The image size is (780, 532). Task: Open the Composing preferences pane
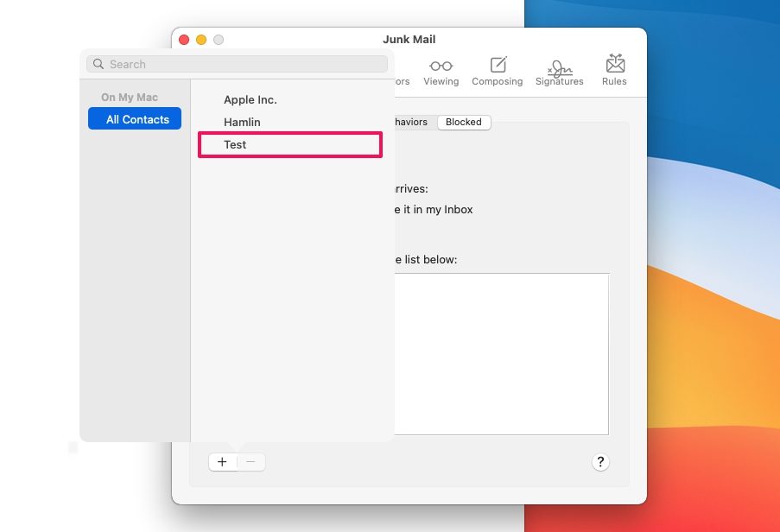coord(497,71)
